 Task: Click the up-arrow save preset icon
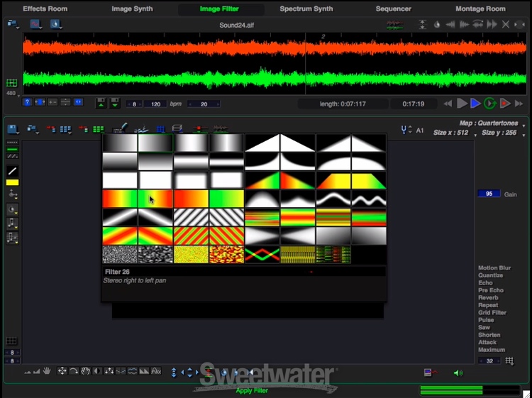point(101,103)
